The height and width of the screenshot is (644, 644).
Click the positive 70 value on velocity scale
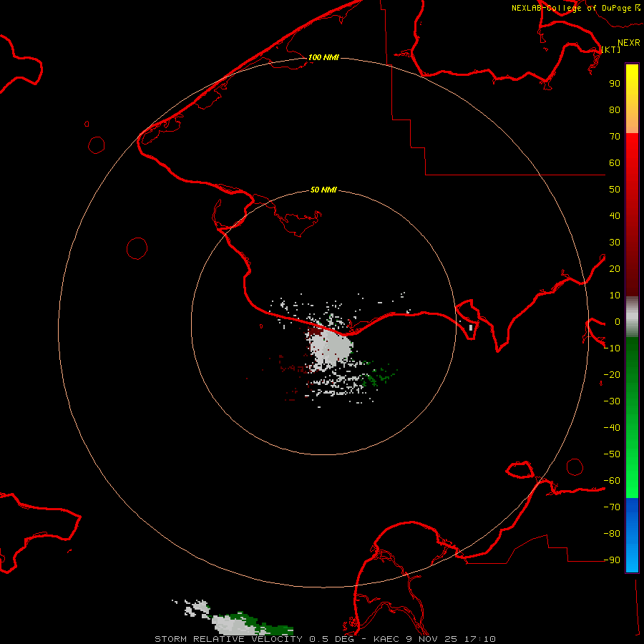pyautogui.click(x=615, y=137)
